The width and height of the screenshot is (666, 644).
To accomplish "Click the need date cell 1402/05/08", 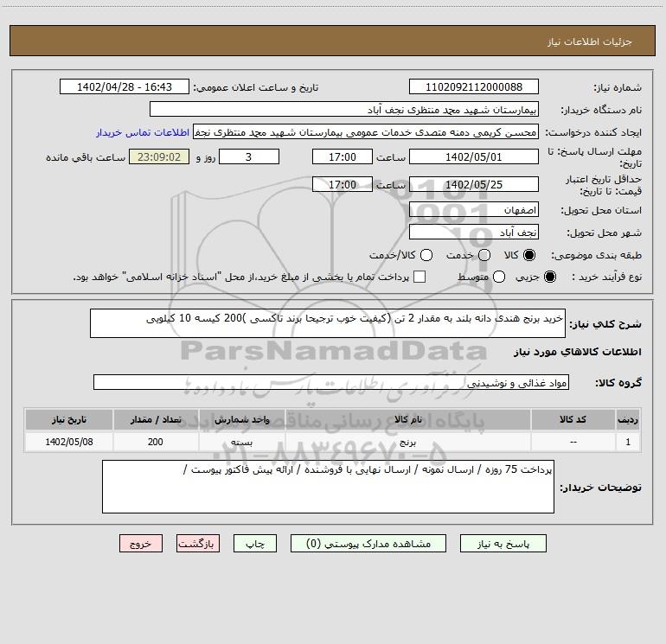I will (x=69, y=442).
